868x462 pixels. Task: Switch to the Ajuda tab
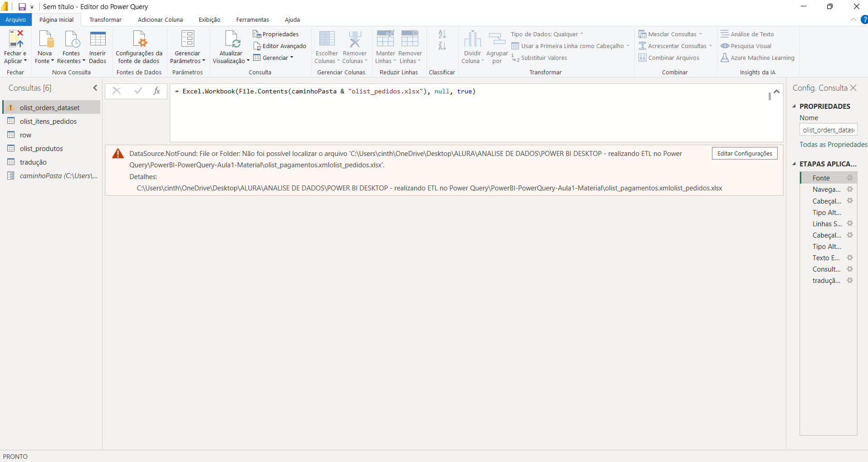pyautogui.click(x=292, y=19)
